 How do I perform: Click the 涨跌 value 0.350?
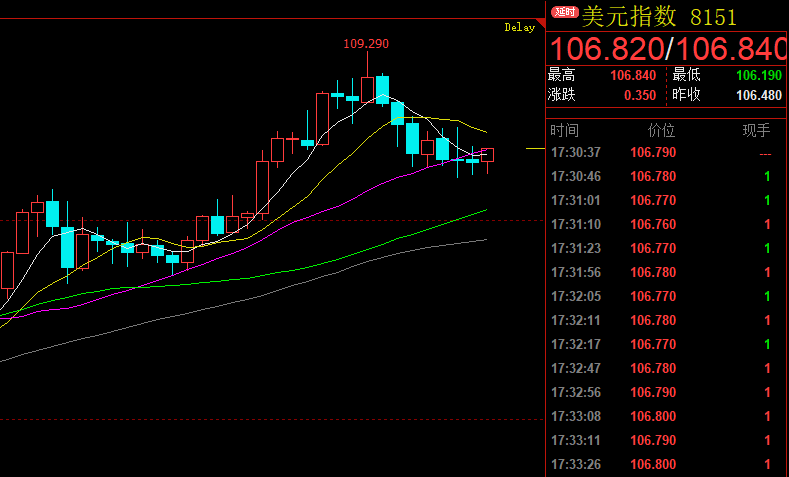coord(639,96)
